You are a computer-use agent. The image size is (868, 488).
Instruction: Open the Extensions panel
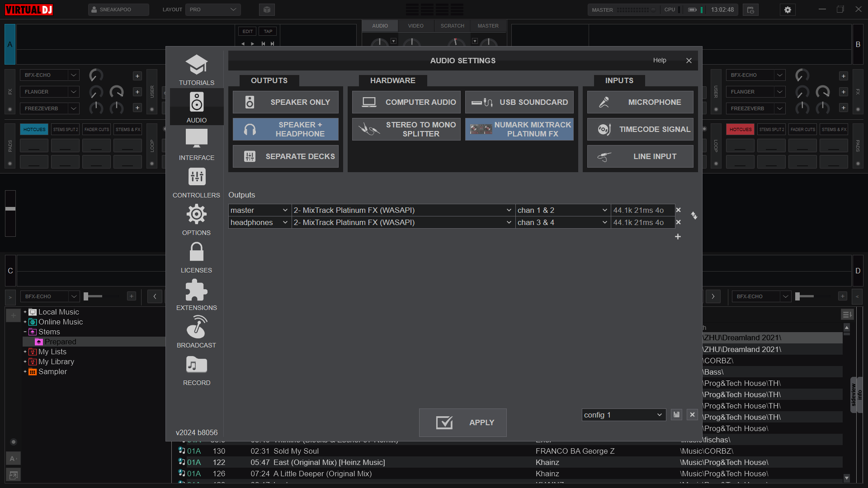[x=196, y=294]
